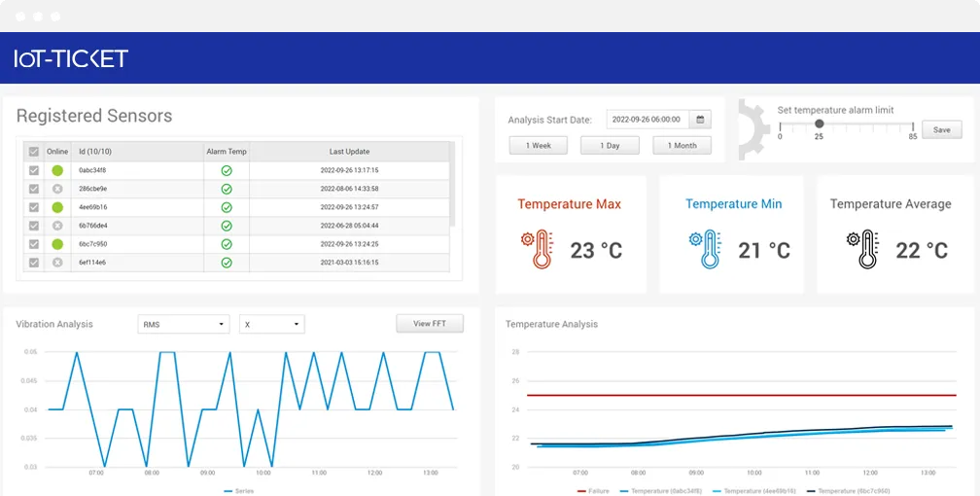Viewport: 980px width, 496px height.
Task: Click the IoT-Ticket logo
Action: click(x=71, y=58)
